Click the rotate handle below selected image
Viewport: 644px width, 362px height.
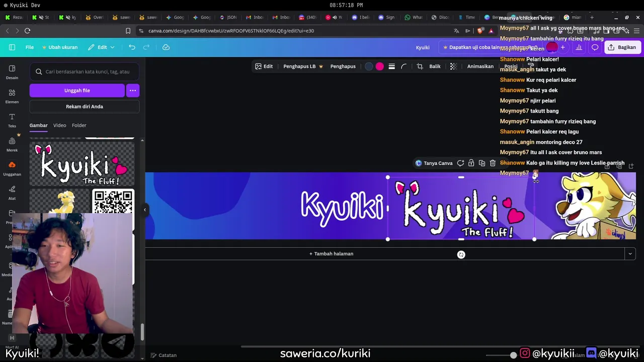[x=461, y=254]
